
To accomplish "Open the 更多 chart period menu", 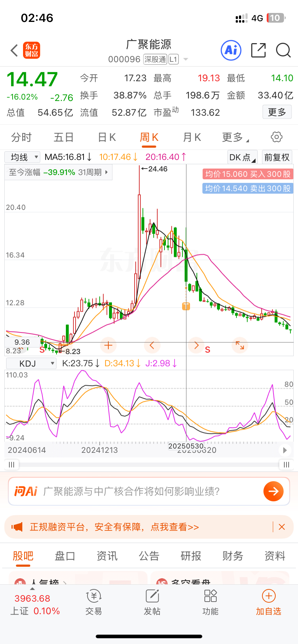I will (x=235, y=137).
